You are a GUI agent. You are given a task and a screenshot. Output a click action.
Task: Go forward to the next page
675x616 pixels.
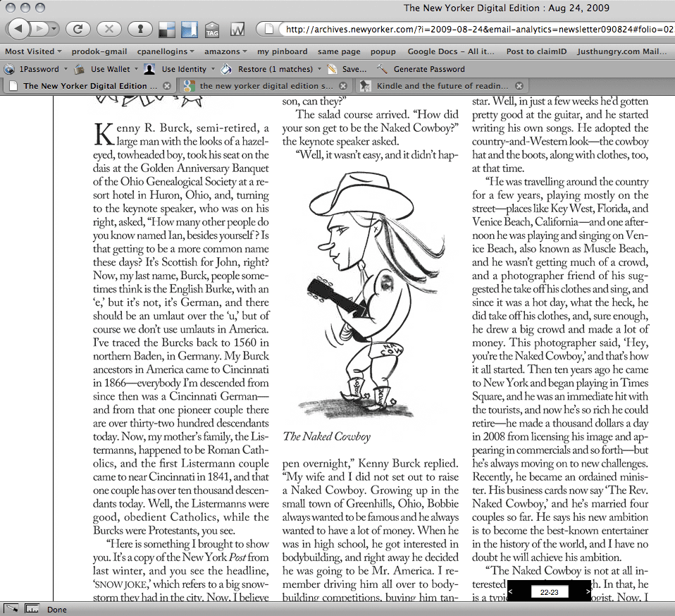click(x=39, y=29)
